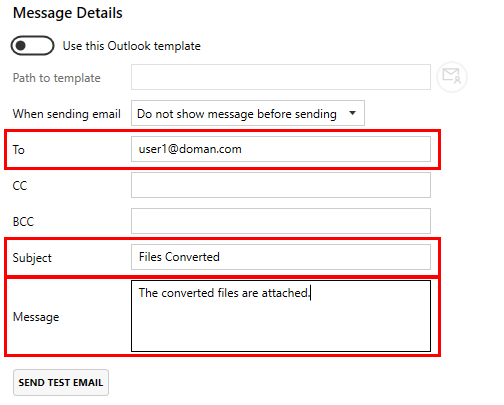Screen dimensions: 504x405
Task: Click the CC label
Action: point(20,186)
